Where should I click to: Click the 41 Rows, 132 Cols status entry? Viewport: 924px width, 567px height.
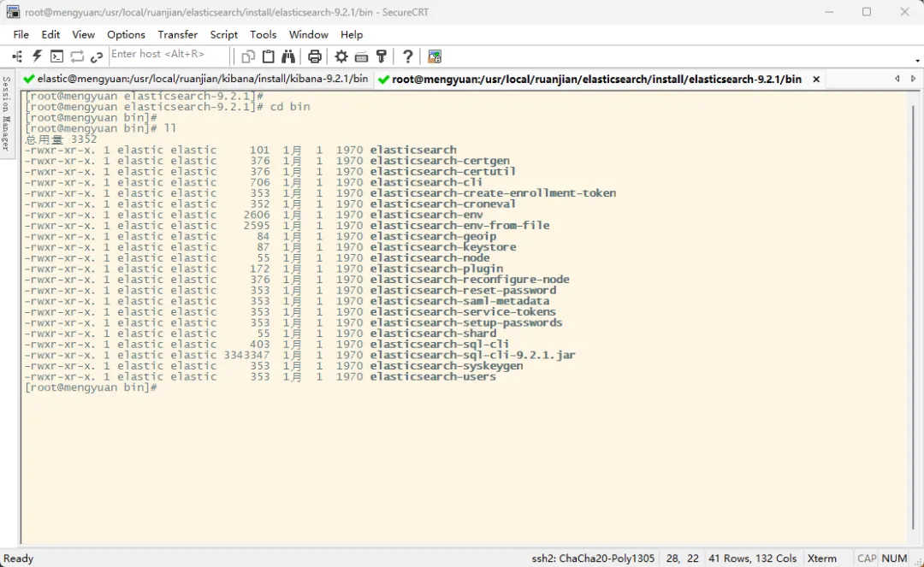[752, 558]
